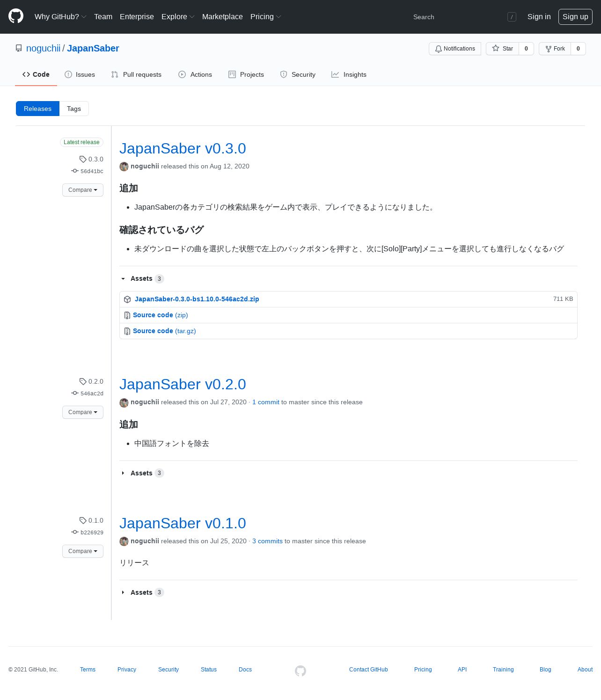The height and width of the screenshot is (700, 601).
Task: Click the repository book icon beside noguchii
Action: click(x=19, y=48)
